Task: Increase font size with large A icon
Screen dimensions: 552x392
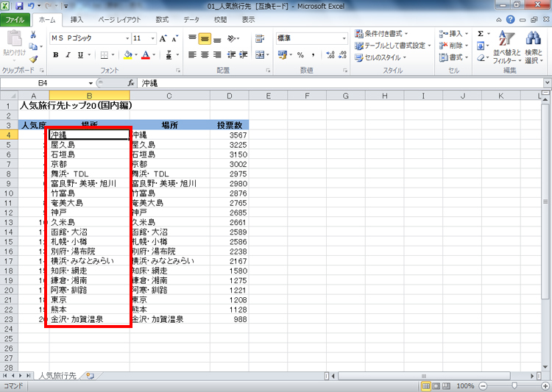Action: point(163,38)
